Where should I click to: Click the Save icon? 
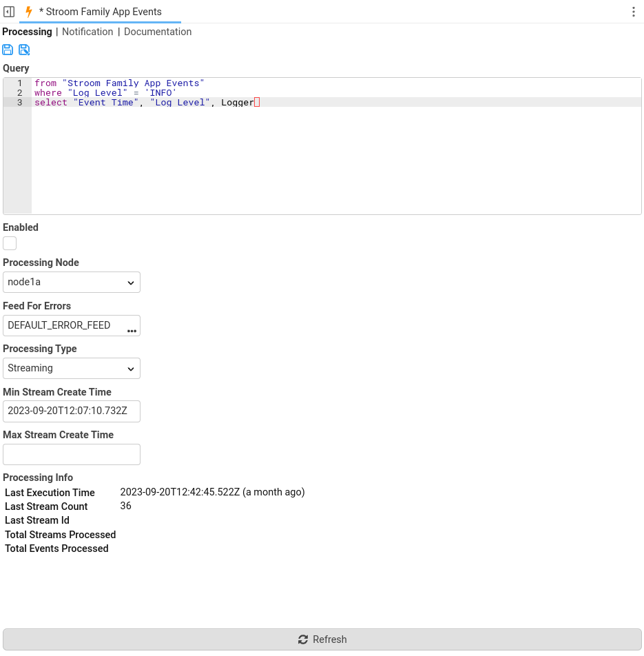8,50
